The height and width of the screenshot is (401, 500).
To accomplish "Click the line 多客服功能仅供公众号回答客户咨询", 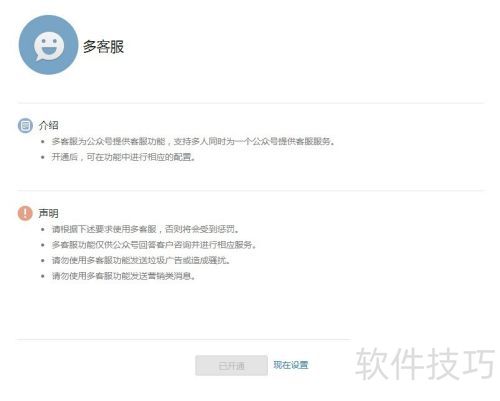I will coord(154,245).
